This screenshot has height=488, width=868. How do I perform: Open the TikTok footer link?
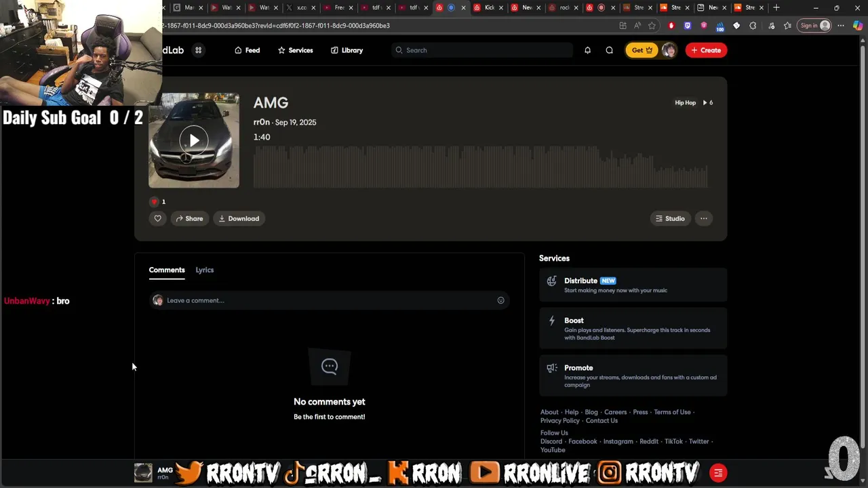[673, 441]
